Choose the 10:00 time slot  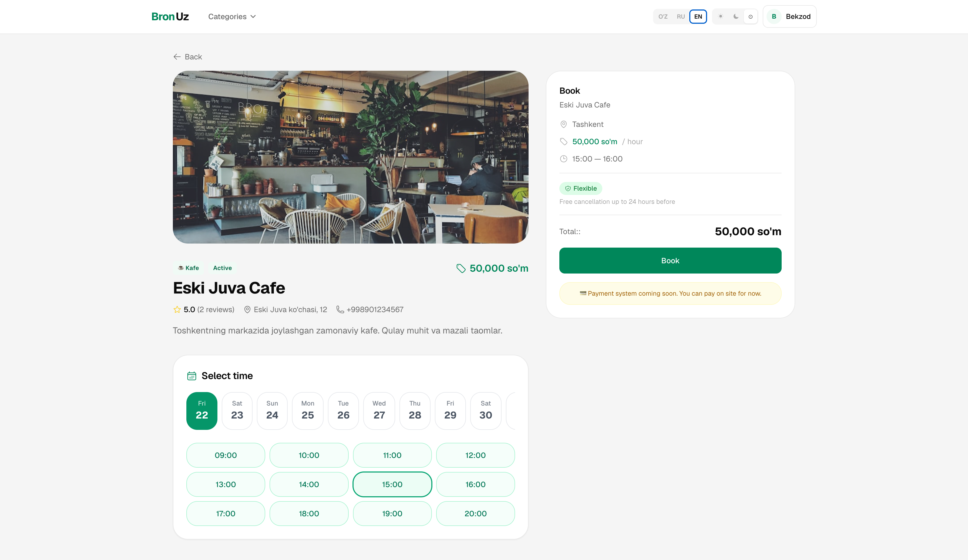[x=309, y=455]
